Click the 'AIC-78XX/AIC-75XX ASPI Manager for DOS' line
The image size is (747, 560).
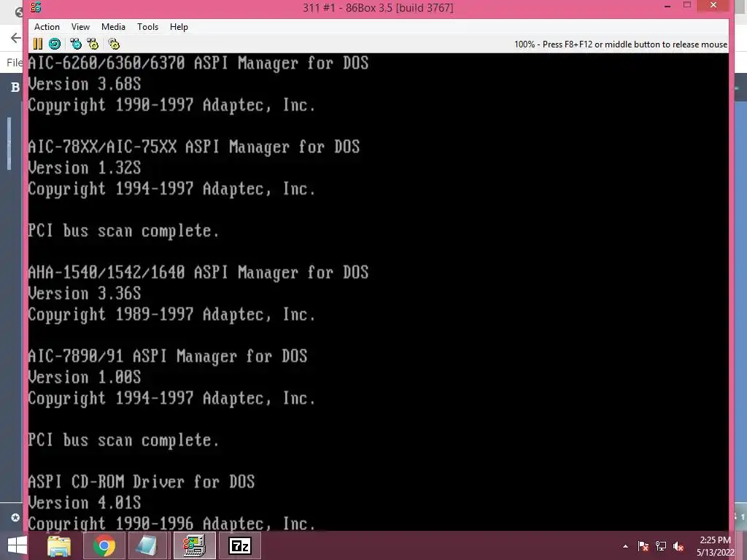point(194,147)
